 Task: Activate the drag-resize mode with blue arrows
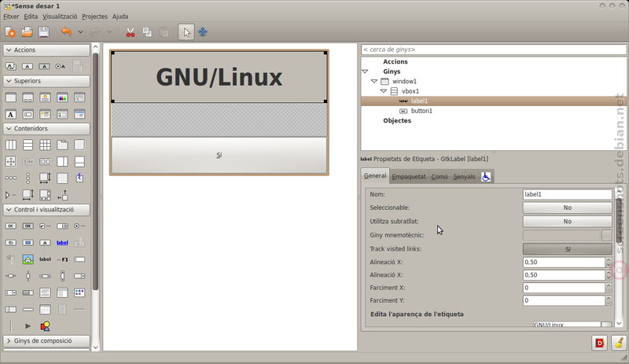click(x=203, y=32)
